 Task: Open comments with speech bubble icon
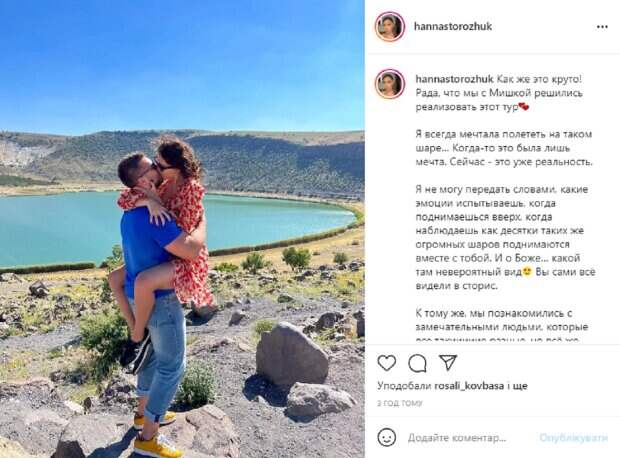click(417, 363)
